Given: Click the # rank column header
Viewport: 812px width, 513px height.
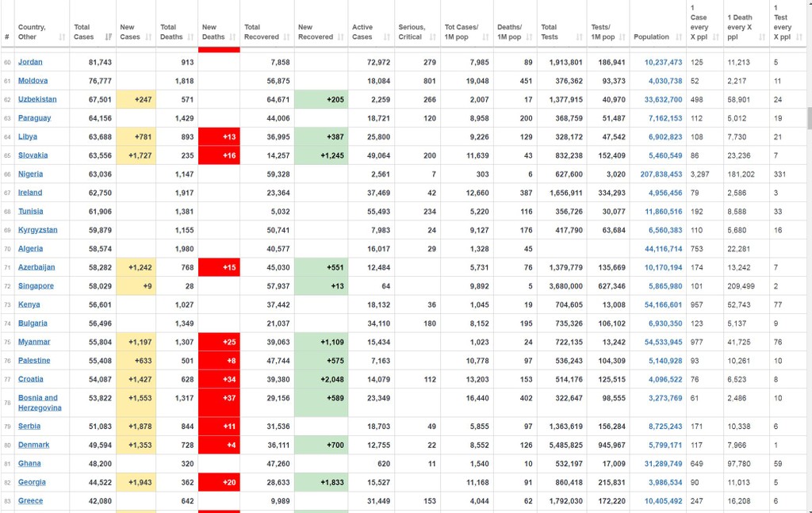Looking at the screenshot, I should click(x=6, y=36).
